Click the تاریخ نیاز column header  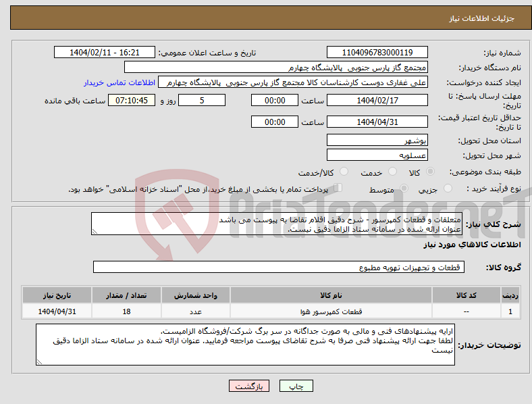(x=57, y=295)
